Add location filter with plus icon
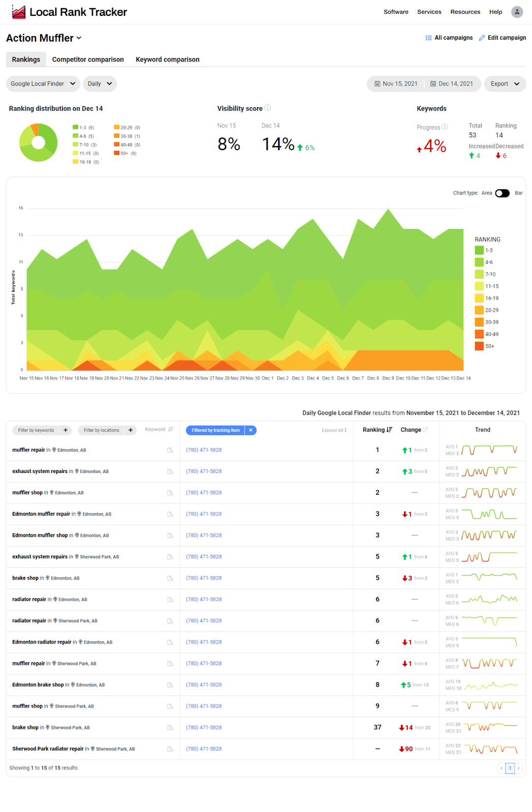 point(130,430)
